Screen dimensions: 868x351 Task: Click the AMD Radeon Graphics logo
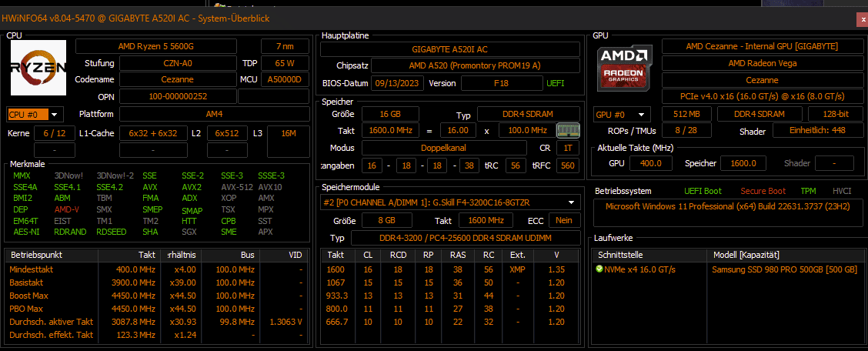[x=623, y=68]
